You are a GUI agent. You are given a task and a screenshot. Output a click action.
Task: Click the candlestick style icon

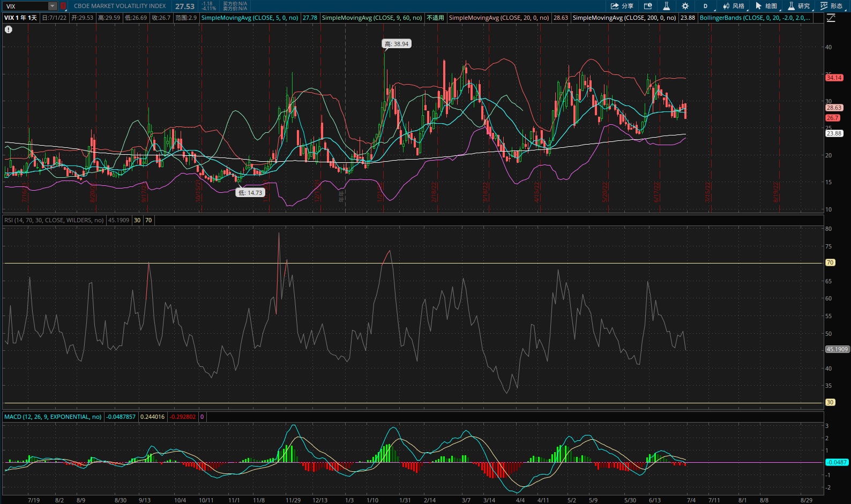(x=726, y=6)
